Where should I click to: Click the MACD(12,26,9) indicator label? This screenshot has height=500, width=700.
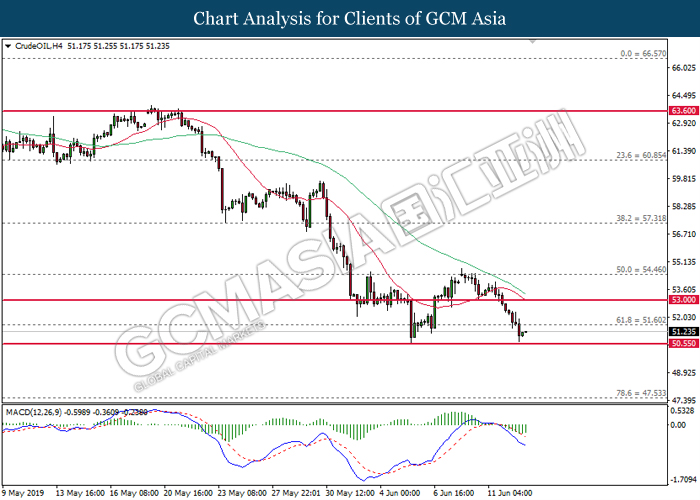tap(33, 412)
